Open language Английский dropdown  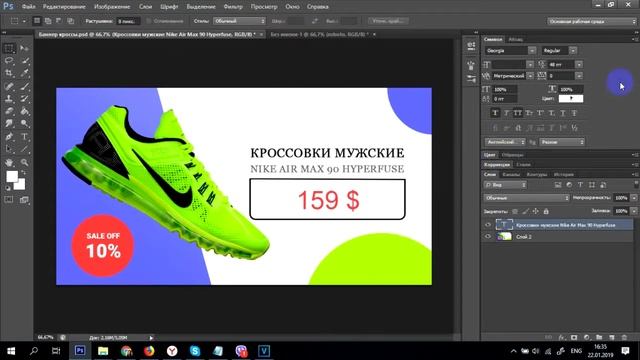[x=505, y=142]
